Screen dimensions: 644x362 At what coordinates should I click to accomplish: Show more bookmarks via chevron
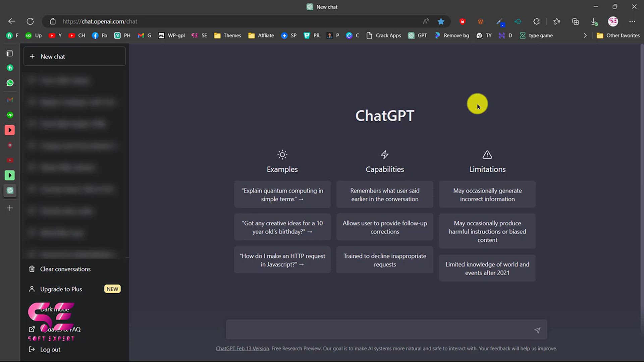pos(585,36)
